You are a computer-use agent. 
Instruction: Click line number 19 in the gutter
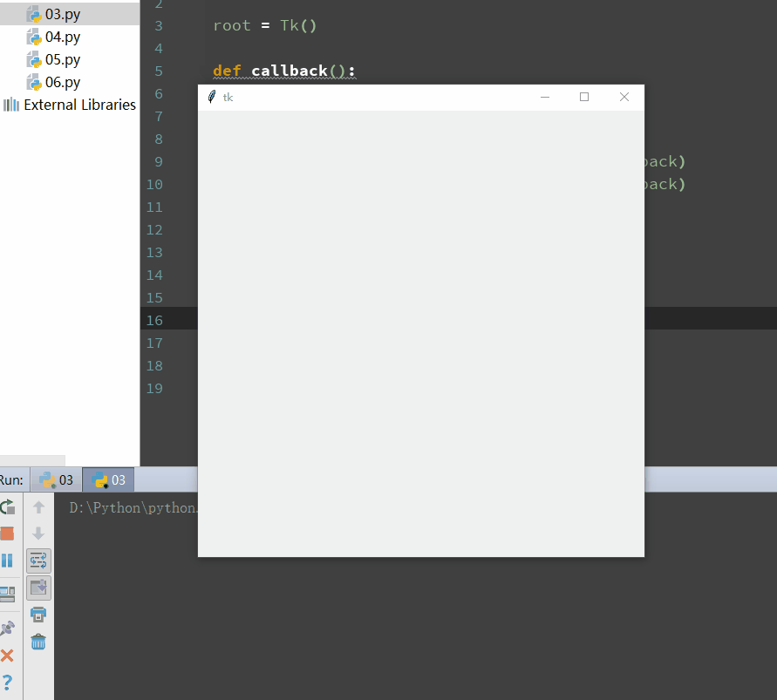[154, 389]
